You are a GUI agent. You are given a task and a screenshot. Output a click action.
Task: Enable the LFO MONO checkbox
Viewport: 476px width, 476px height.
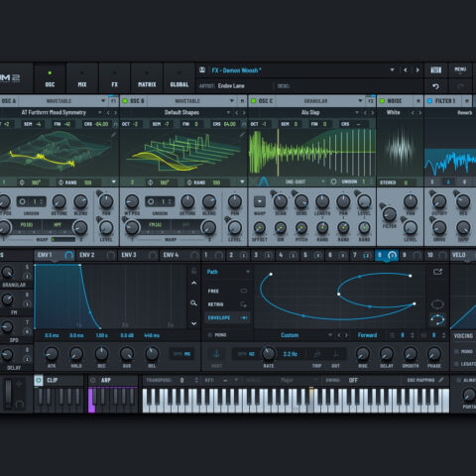click(209, 335)
